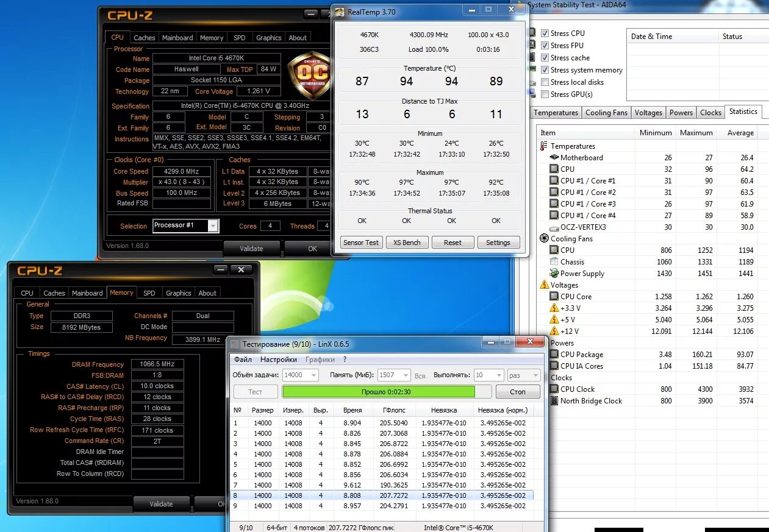This screenshot has width=769, height=532.
Task: Open the Processor #1 selection dropdown in CPU-Z
Action: point(213,226)
